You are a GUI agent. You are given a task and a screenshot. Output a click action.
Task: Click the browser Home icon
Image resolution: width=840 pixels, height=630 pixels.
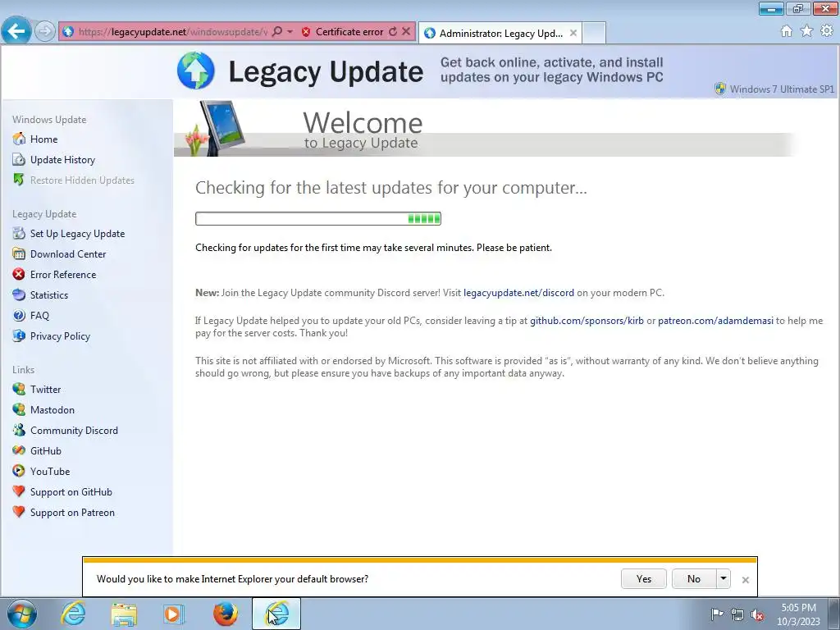787,31
